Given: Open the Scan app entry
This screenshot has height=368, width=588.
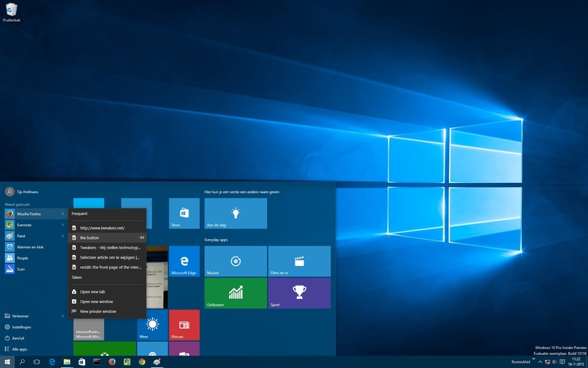Looking at the screenshot, I should (x=35, y=269).
